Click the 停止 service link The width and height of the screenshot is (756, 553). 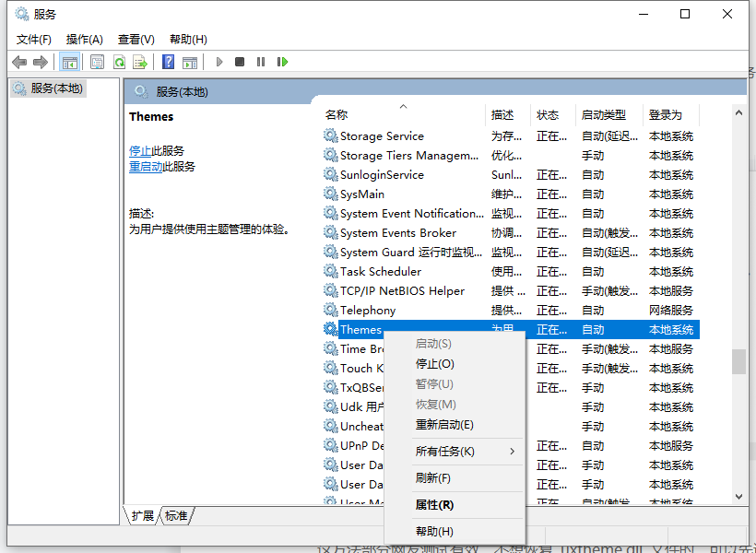(140, 150)
